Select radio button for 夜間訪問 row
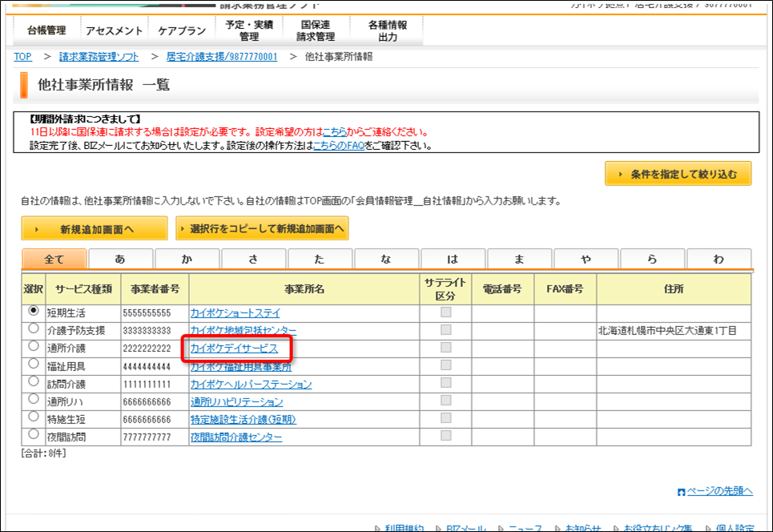The image size is (773, 532). point(33,434)
